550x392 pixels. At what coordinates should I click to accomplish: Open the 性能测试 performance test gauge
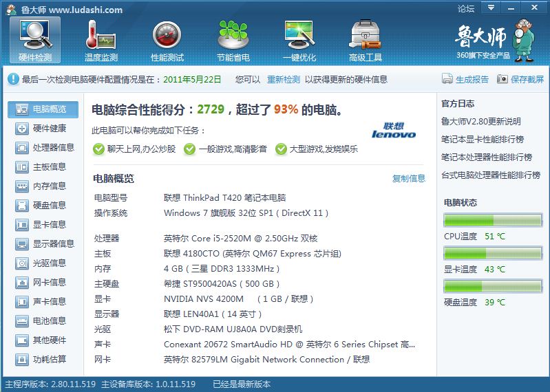(167, 40)
